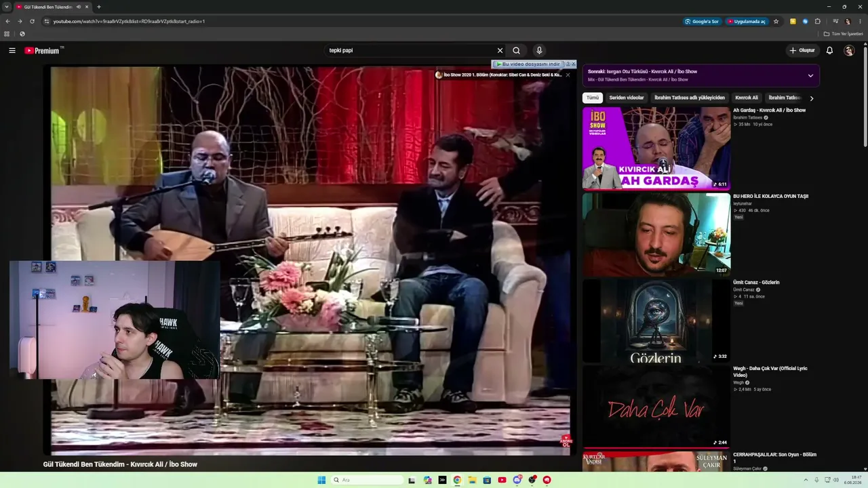Click the leyiunshar channel name
This screenshot has height=488, width=868.
click(743, 203)
